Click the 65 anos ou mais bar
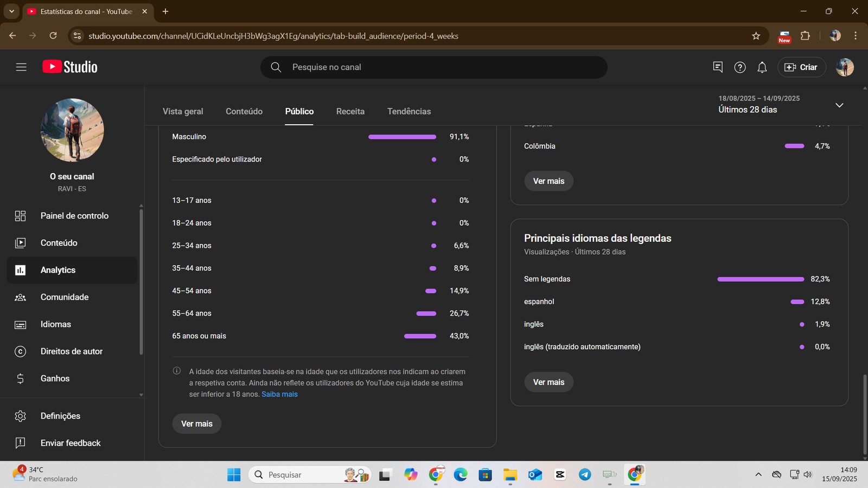 pyautogui.click(x=420, y=336)
